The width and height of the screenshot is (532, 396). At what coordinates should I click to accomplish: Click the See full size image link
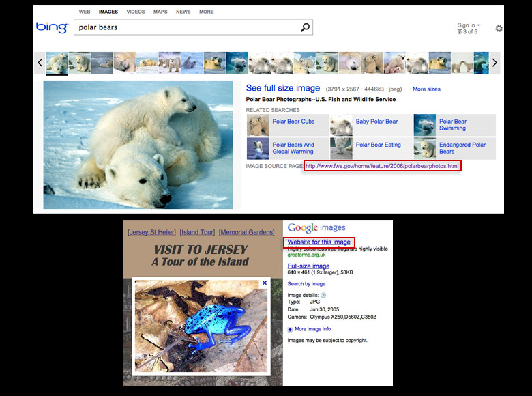pos(282,88)
